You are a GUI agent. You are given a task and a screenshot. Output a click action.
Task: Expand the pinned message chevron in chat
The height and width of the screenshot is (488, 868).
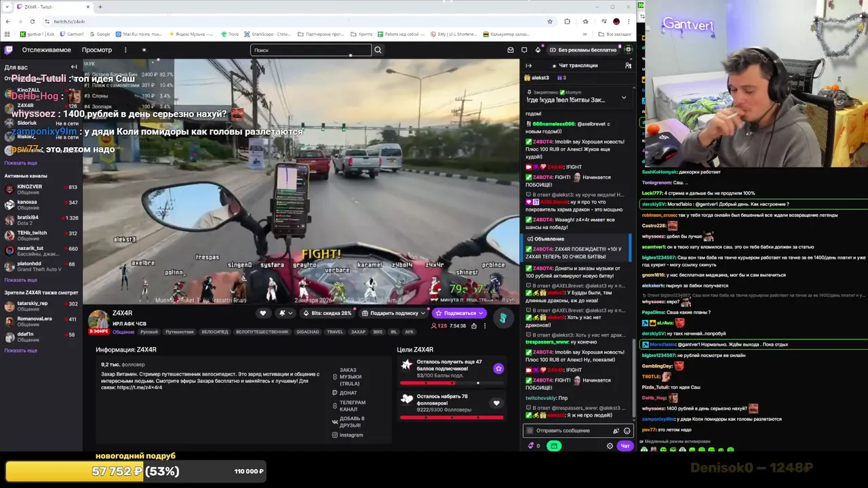tap(624, 98)
